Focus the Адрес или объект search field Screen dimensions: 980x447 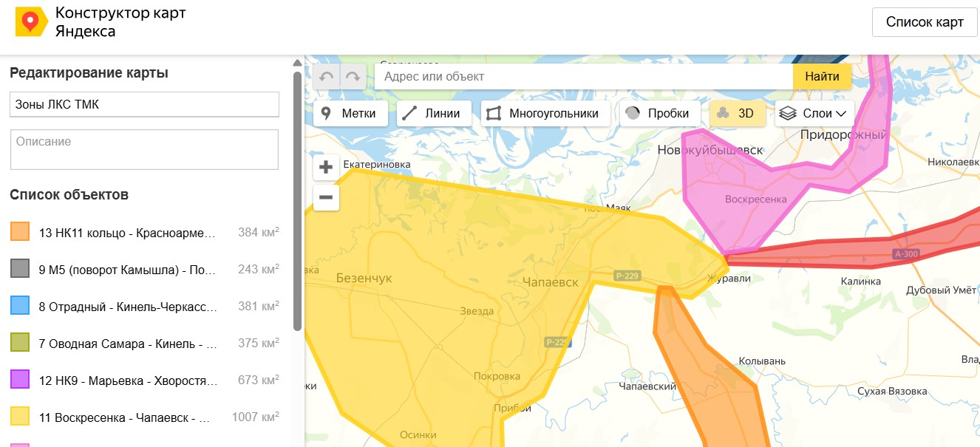[584, 76]
